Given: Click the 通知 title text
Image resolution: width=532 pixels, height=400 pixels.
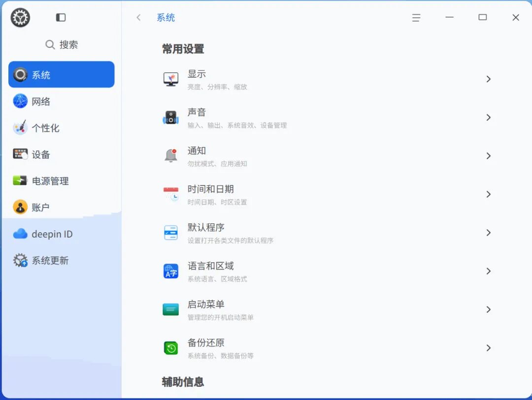Looking at the screenshot, I should (197, 150).
